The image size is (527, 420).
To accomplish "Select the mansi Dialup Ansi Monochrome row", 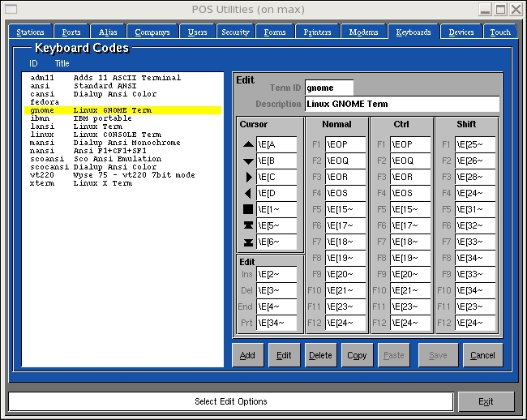I will pos(122,143).
